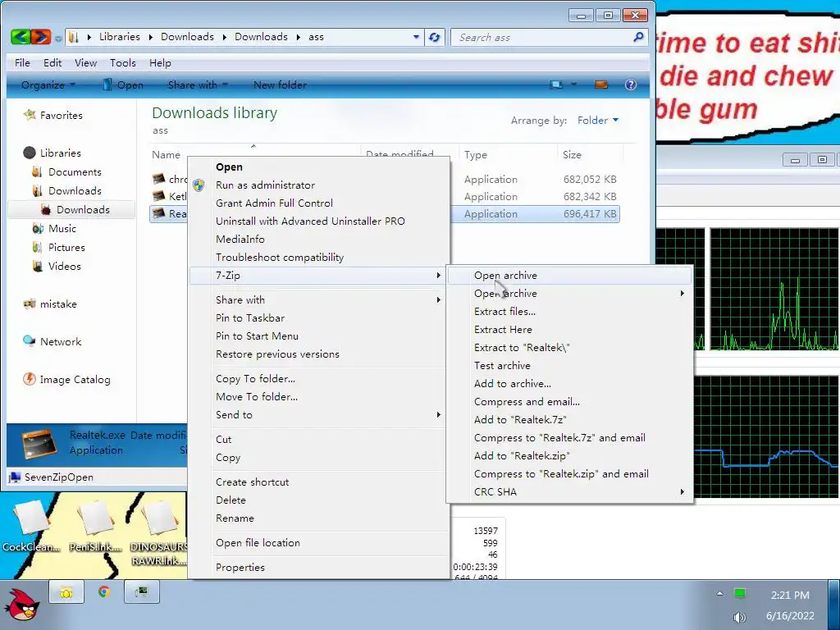Expand CRC SHA submenu
Image resolution: width=840 pixels, height=630 pixels.
click(x=682, y=492)
